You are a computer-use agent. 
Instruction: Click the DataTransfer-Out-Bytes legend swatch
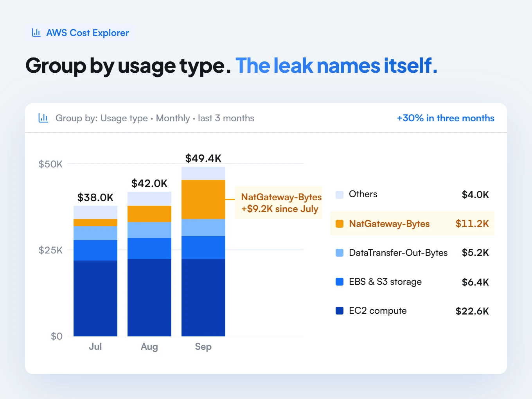pos(340,253)
